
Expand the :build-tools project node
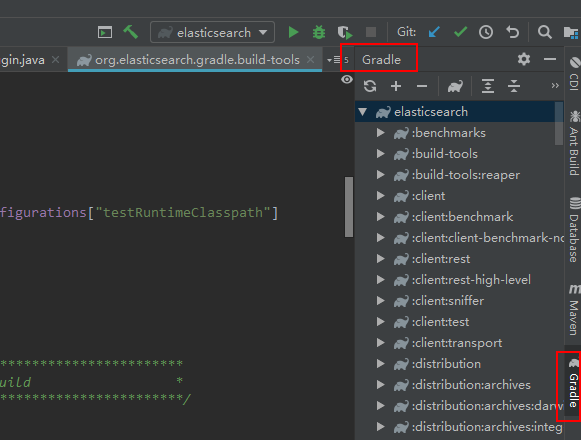(381, 153)
